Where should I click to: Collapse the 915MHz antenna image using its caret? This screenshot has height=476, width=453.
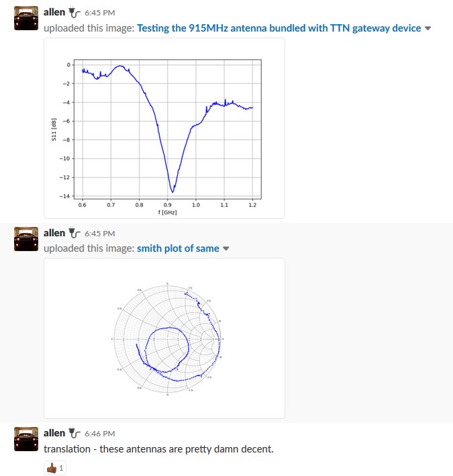click(x=428, y=28)
